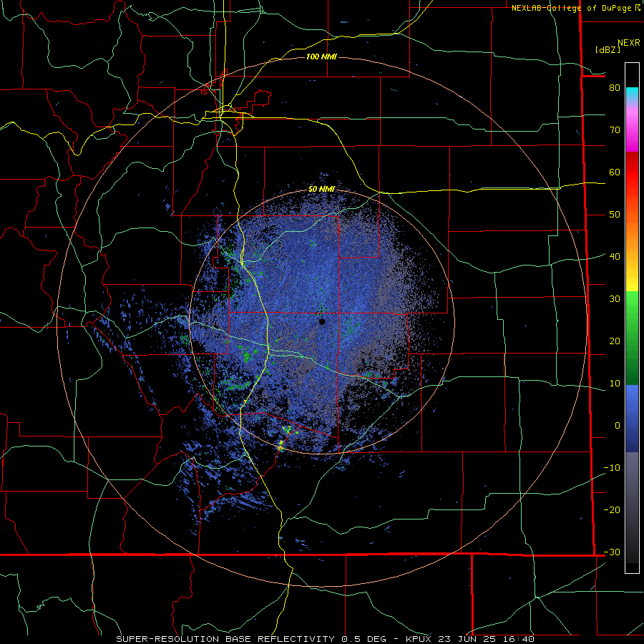Image resolution: width=644 pixels, height=644 pixels.
Task: Select the 30 value on the dBZ scale
Action: click(x=615, y=299)
